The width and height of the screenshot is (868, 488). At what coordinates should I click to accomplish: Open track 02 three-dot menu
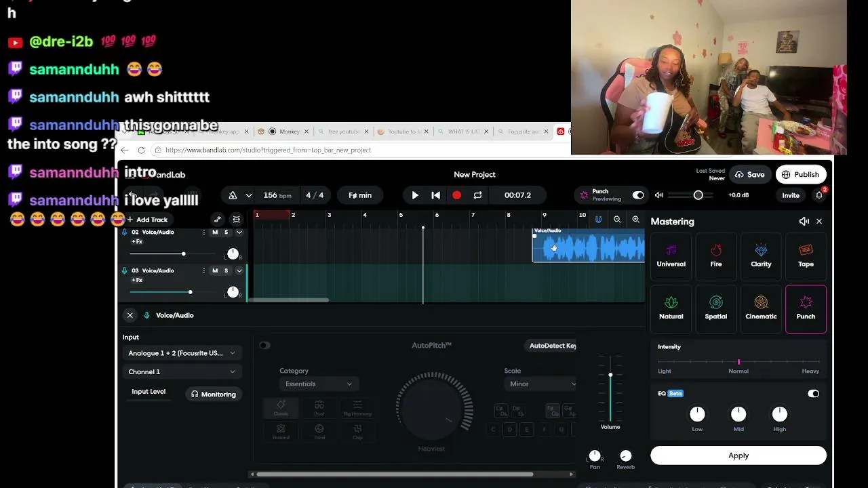[x=203, y=232]
